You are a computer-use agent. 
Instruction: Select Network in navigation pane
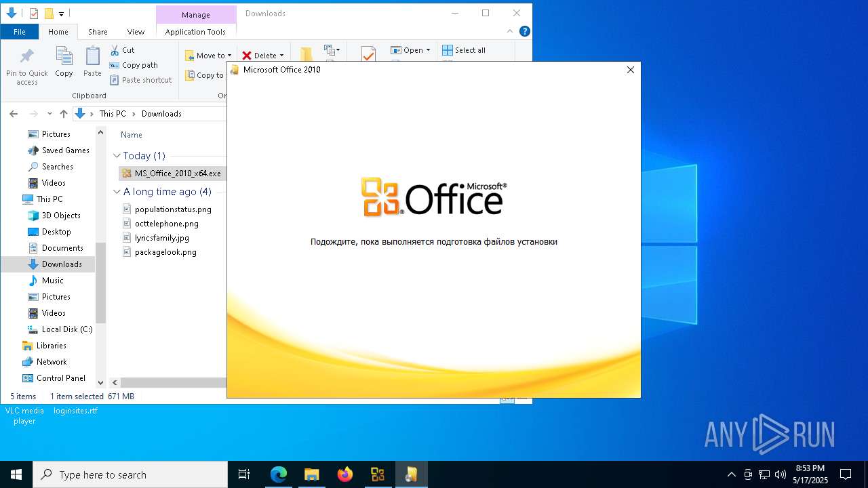coord(45,362)
